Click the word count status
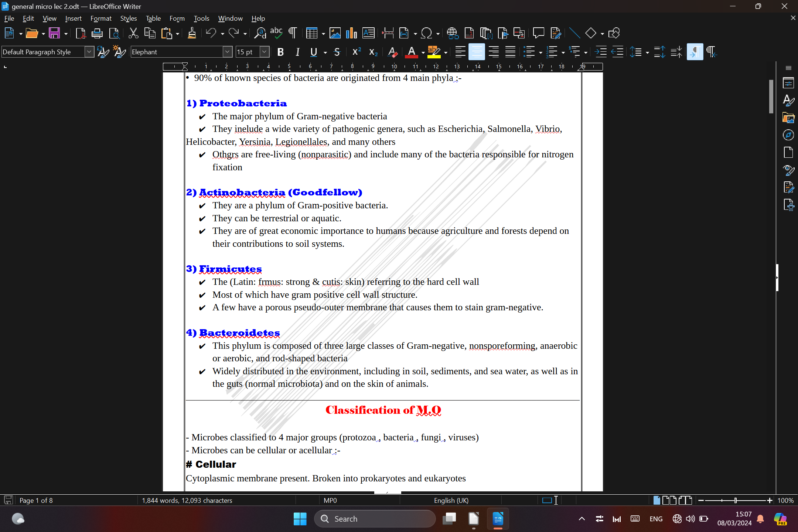This screenshot has height=532, width=798. click(x=187, y=501)
